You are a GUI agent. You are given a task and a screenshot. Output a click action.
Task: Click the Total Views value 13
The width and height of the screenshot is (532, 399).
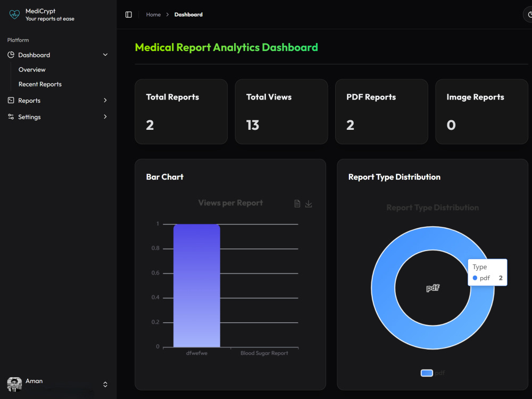point(253,125)
